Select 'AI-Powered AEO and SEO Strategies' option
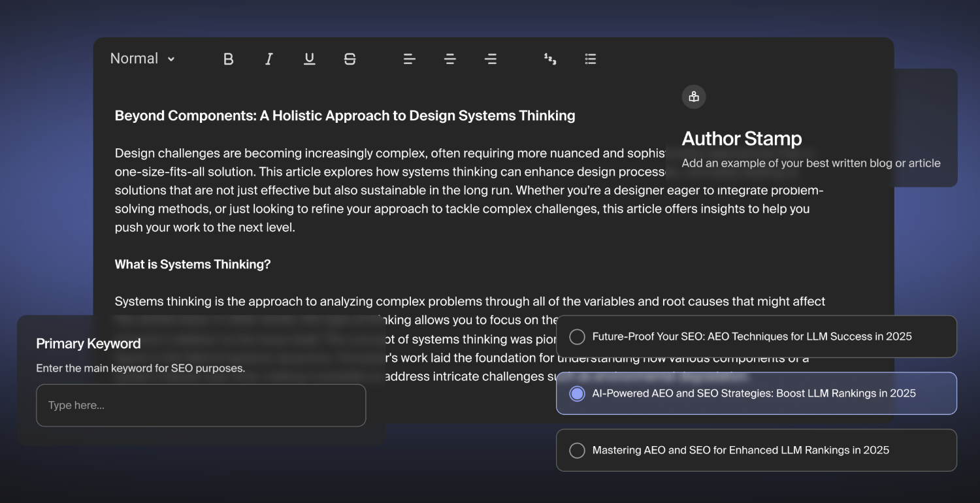The image size is (980, 503). (x=757, y=393)
